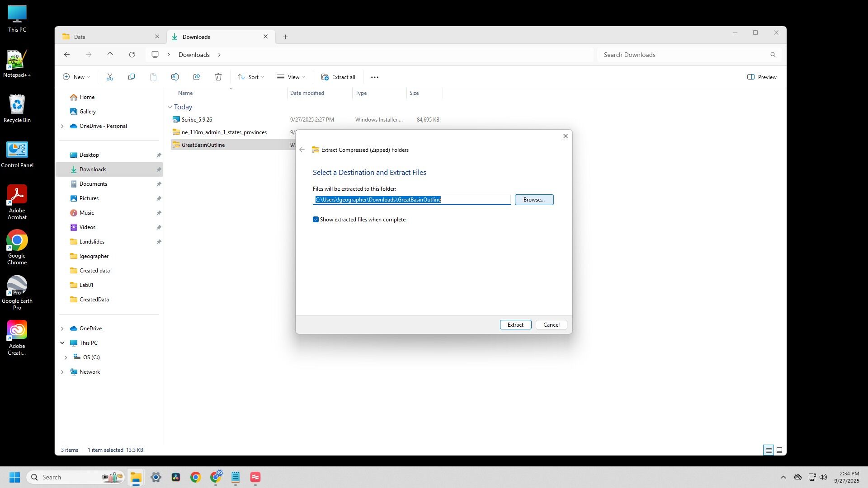
Task: Click the Share icon in toolbar
Action: pos(197,77)
